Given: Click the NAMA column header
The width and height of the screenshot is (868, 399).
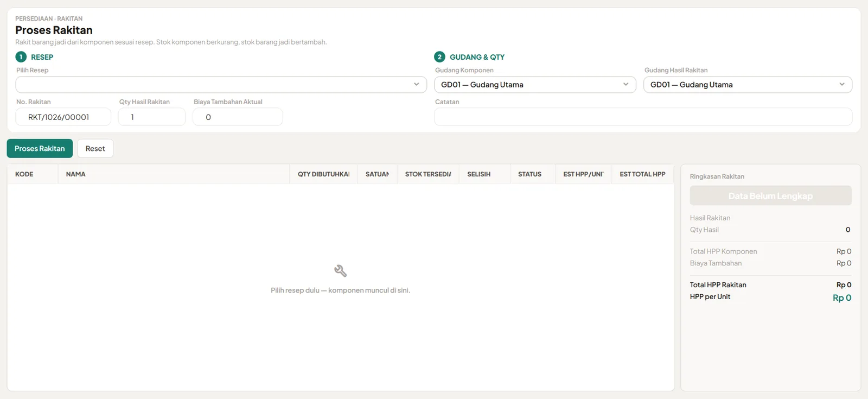Looking at the screenshot, I should 174,174.
